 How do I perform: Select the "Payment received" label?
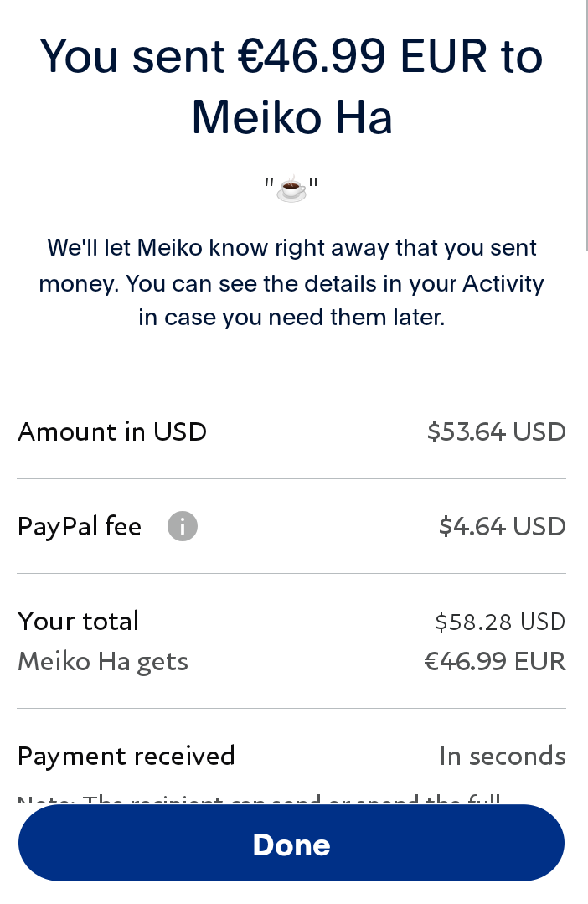(x=126, y=756)
